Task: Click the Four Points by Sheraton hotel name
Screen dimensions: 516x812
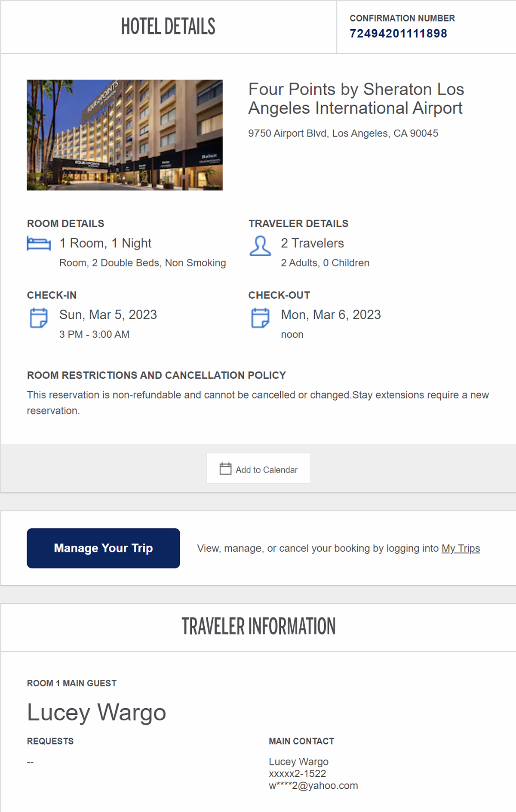Action: click(356, 99)
